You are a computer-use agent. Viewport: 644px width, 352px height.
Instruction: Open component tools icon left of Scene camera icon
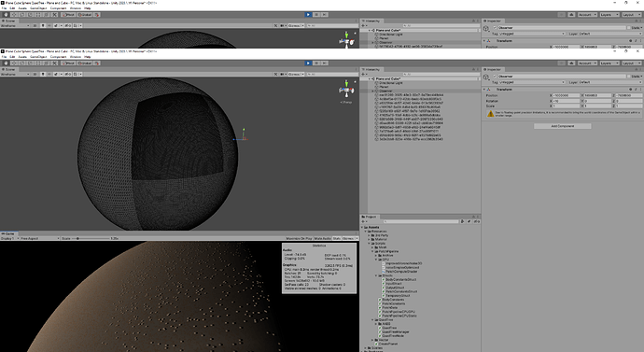[x=275, y=75]
